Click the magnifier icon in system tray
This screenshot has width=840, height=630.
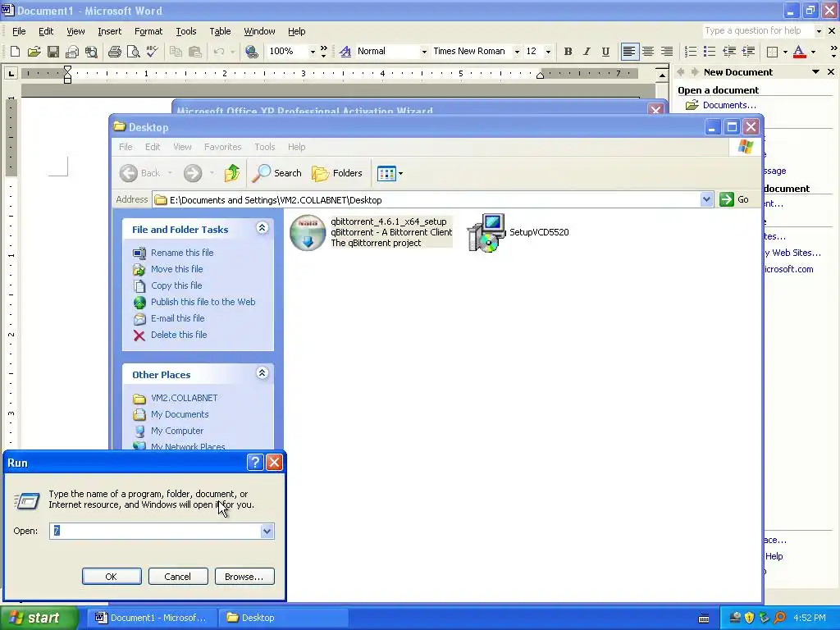[779, 618]
